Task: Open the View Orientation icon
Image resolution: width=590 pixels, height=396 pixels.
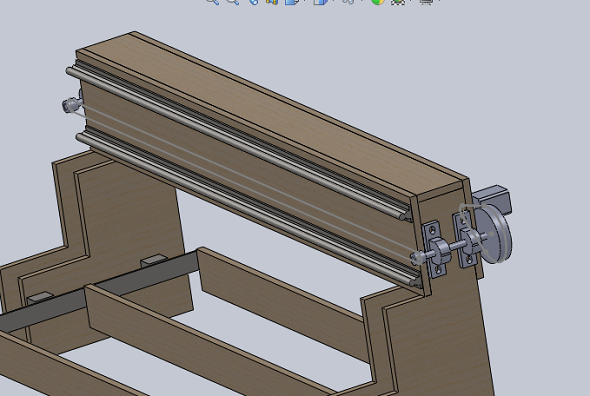Action: (292, 1)
